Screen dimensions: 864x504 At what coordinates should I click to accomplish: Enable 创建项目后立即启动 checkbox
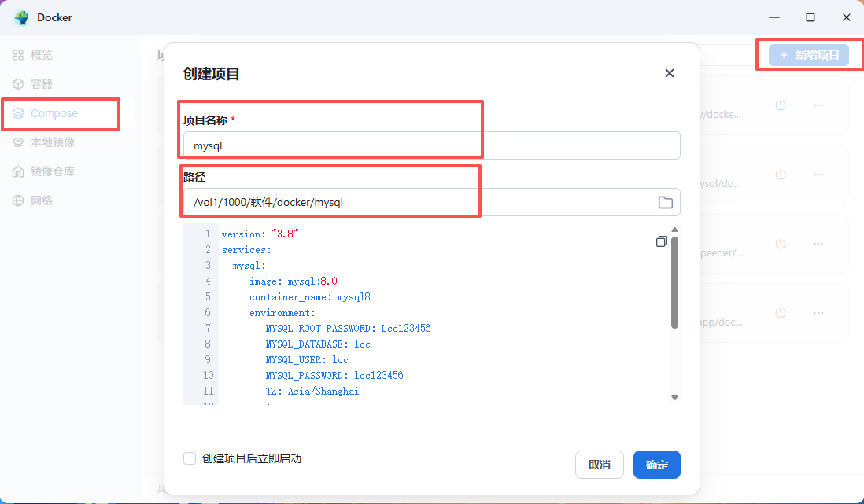coord(190,458)
